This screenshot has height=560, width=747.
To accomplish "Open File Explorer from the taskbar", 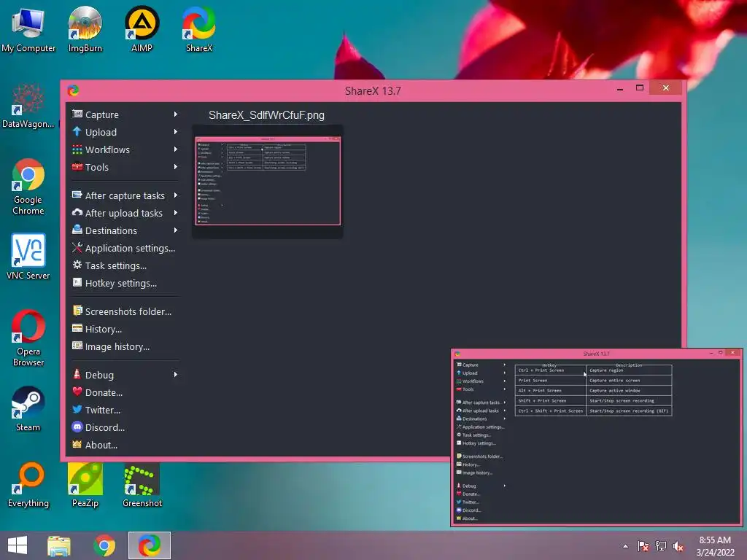I will click(59, 545).
